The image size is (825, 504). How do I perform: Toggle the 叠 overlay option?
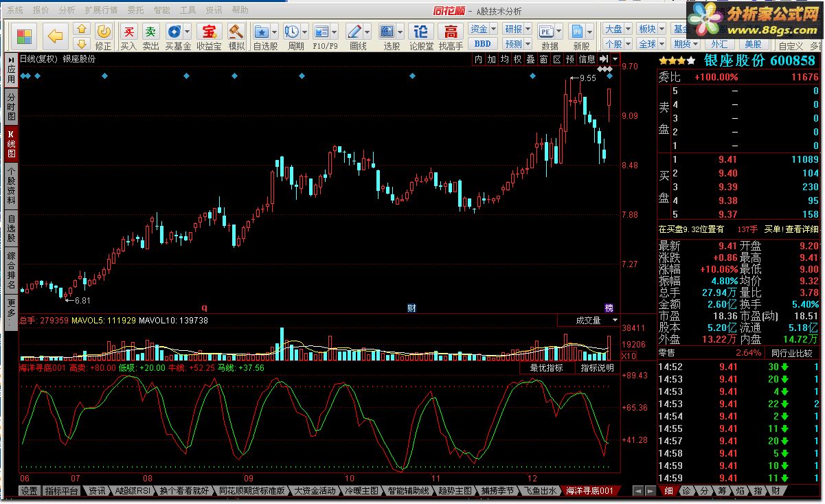point(531,59)
